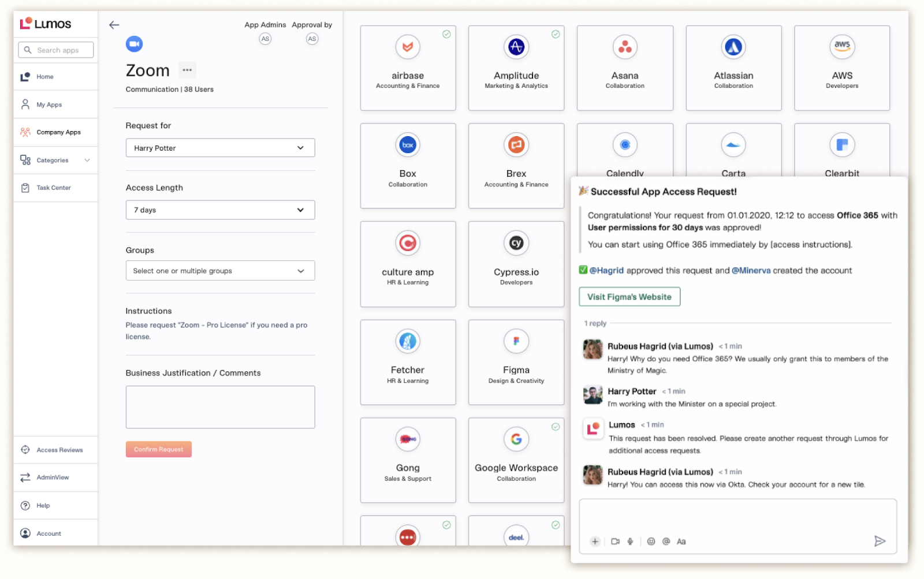This screenshot has height=579, width=924.
Task: Open the Atlassian app card
Action: 733,68
